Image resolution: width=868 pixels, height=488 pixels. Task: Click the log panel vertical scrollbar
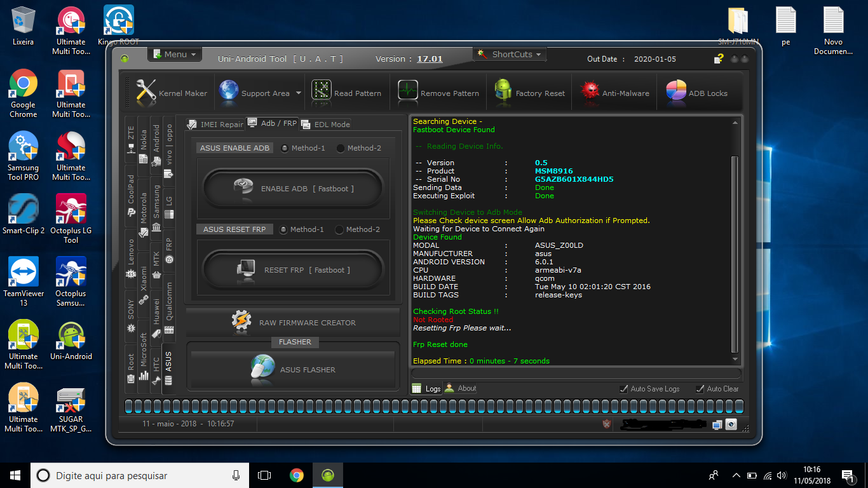(x=736, y=254)
